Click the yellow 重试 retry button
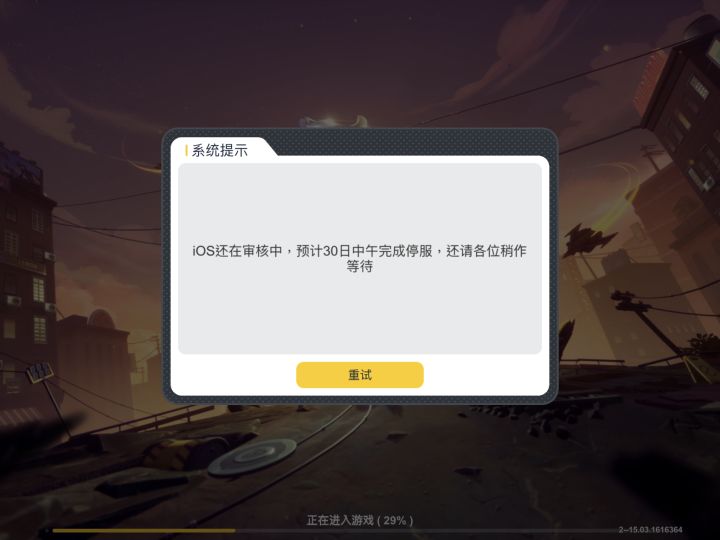The width and height of the screenshot is (720, 540). tap(360, 375)
